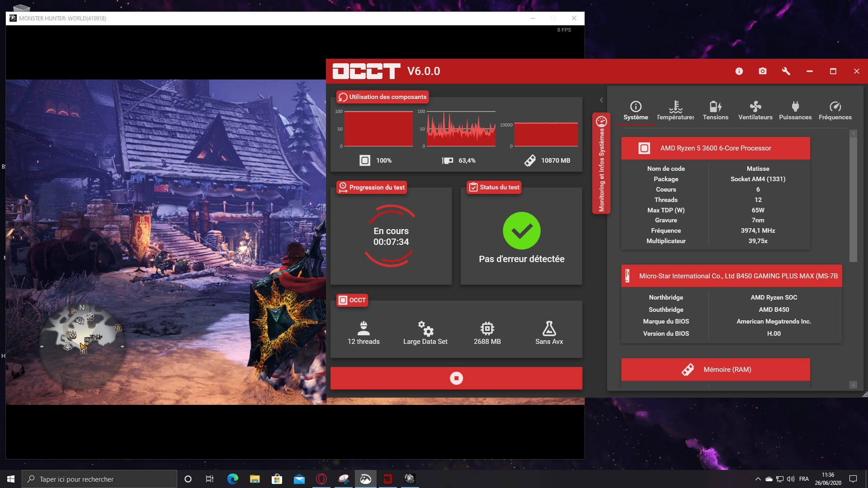This screenshot has height=488, width=868.
Task: Click the Sans Avx flask icon
Action: [549, 328]
